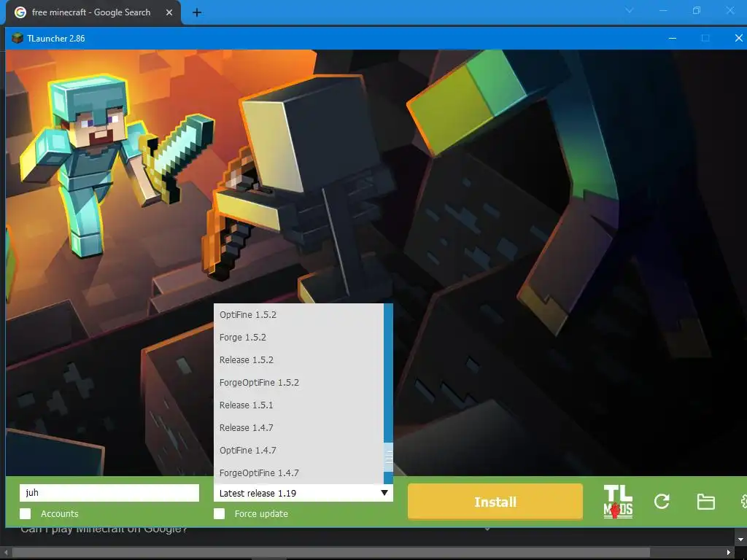
Task: Open TL Mods icon
Action: [618, 502]
